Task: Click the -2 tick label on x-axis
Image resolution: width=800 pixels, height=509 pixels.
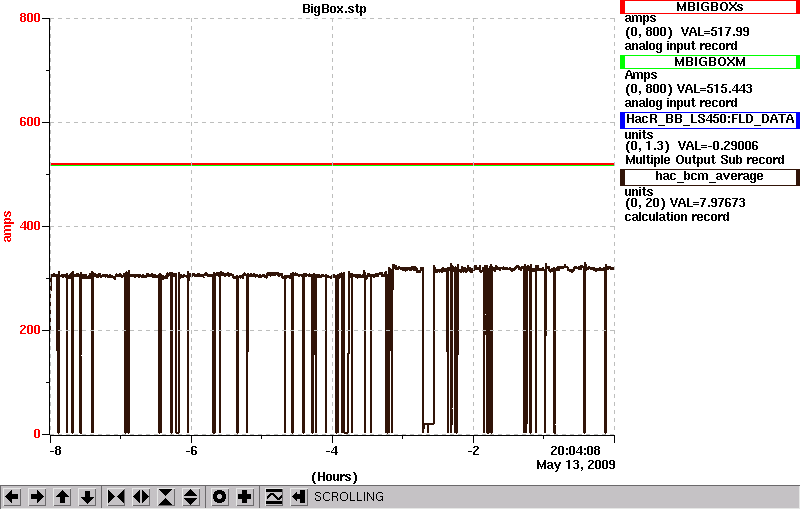Action: pos(473,451)
